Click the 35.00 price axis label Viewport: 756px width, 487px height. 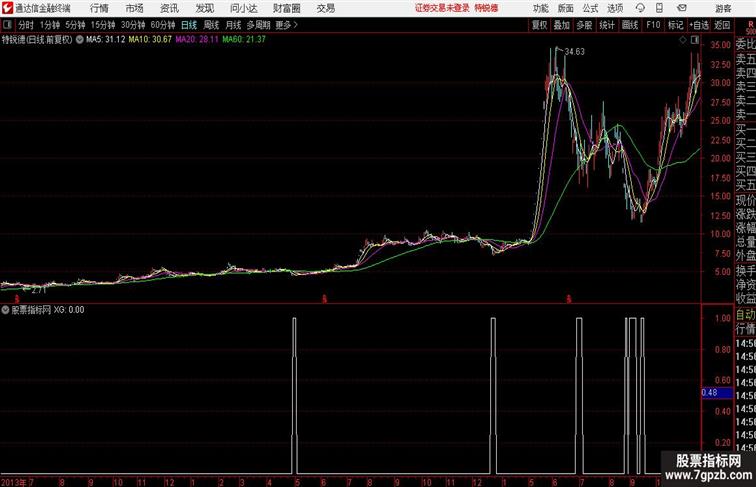(x=720, y=45)
